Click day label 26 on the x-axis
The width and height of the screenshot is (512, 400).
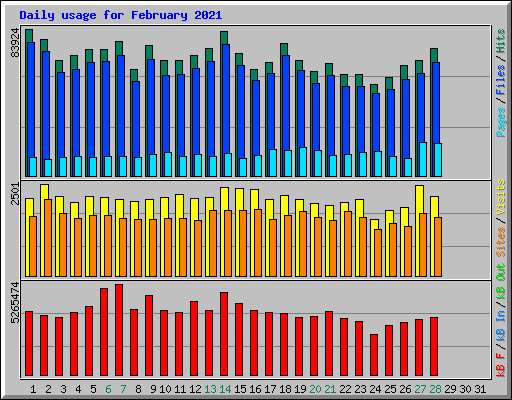tap(405, 389)
